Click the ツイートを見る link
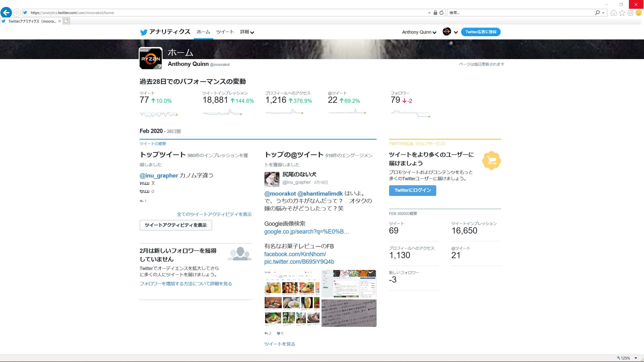This screenshot has width=644, height=362. [279, 344]
